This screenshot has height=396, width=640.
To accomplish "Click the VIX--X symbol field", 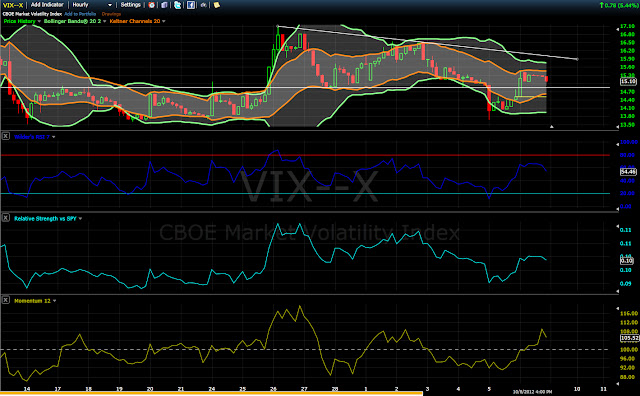I will [13, 5].
